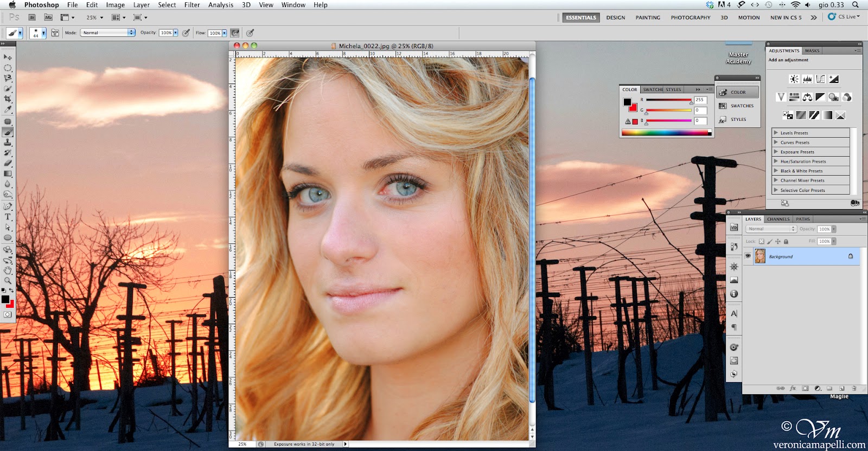Toggle lock image pixels

769,241
